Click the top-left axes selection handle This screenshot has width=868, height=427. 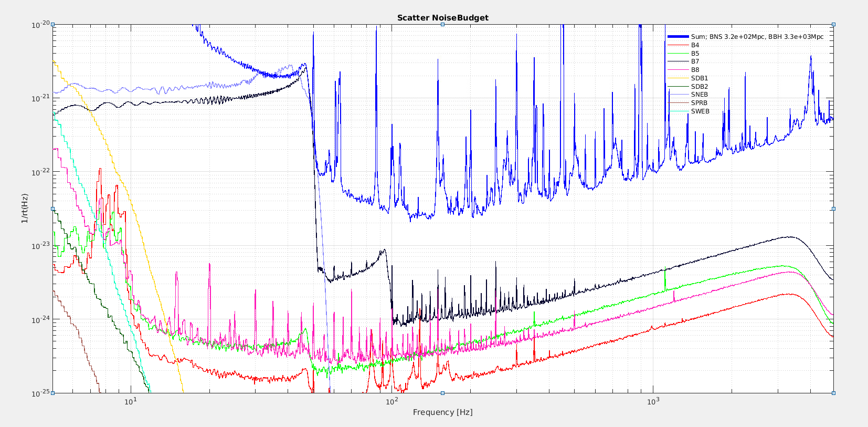coord(52,25)
